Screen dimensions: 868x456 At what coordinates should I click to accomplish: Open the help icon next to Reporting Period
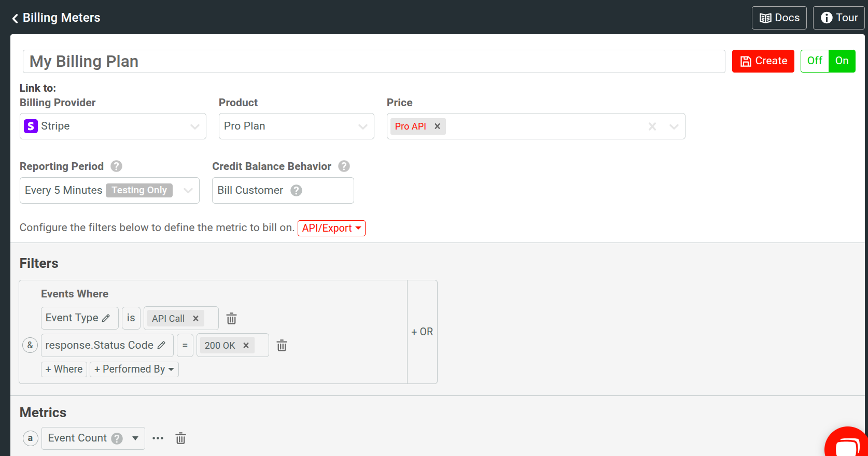coord(117,166)
